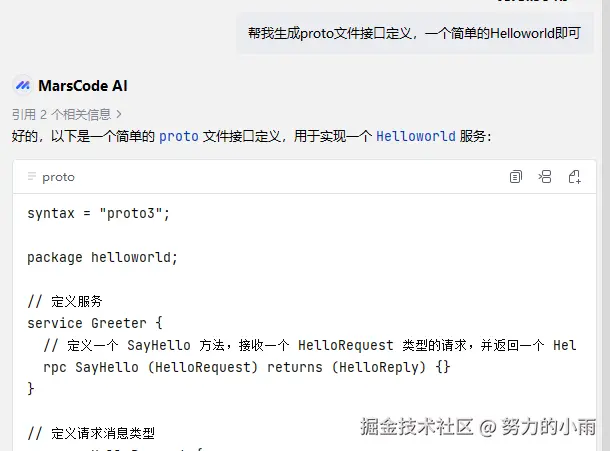Viewport: 610px width, 451px height.
Task: Click the service Greeter declaration line
Action: (94, 323)
